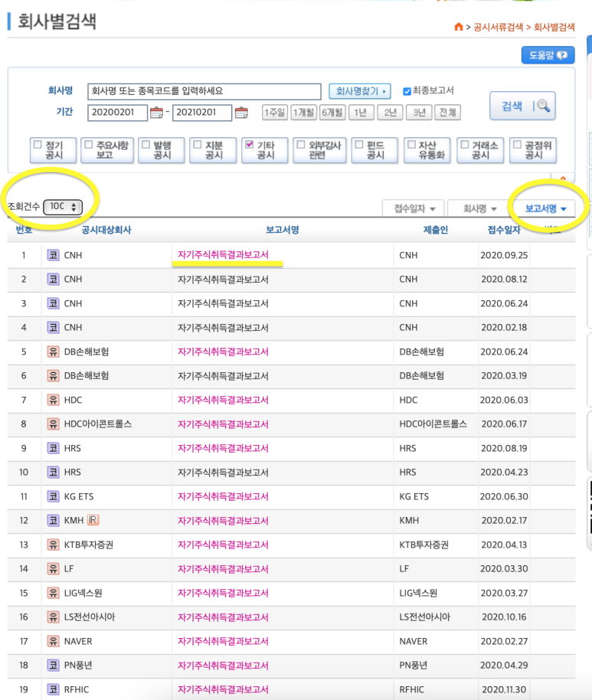592x700 pixels.
Task: Open start date calendar picker icon
Action: (x=156, y=113)
